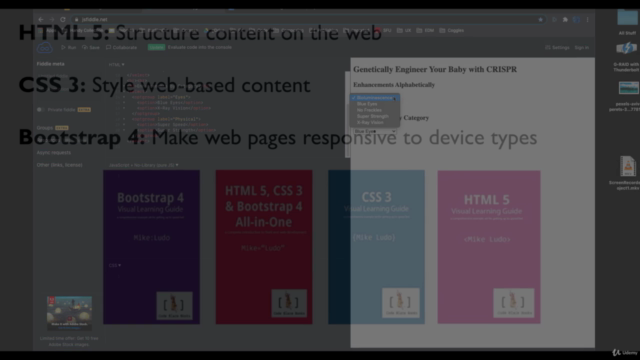Image resolution: width=640 pixels, height=360 pixels.
Task: Click the Adobe Stock ad thumbnail
Action: click(x=69, y=313)
